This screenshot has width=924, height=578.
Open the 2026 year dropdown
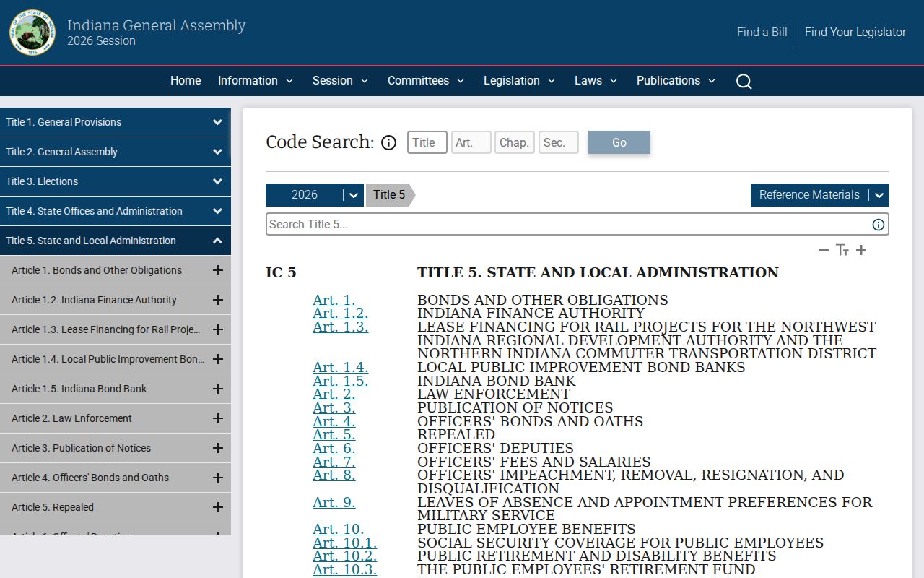tap(314, 195)
